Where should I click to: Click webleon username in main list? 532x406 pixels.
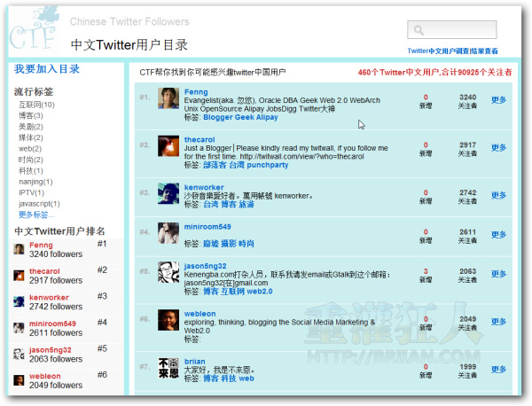199,314
